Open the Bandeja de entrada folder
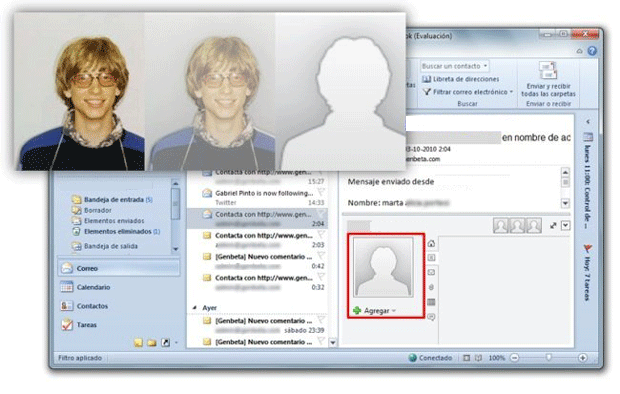Image resolution: width=620 pixels, height=394 pixels. point(112,199)
